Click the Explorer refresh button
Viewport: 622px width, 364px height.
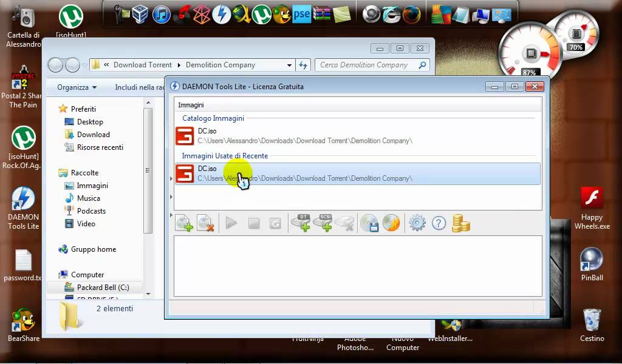[x=303, y=65]
